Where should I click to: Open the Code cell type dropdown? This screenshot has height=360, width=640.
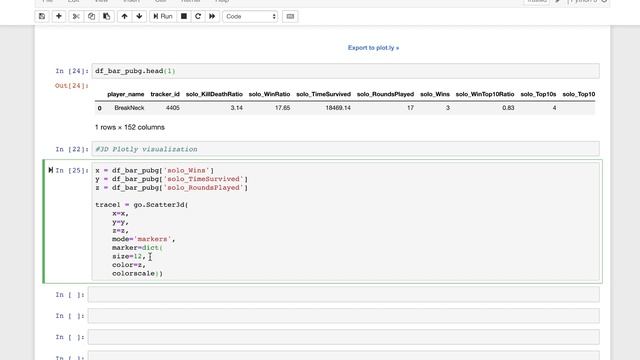pyautogui.click(x=250, y=16)
